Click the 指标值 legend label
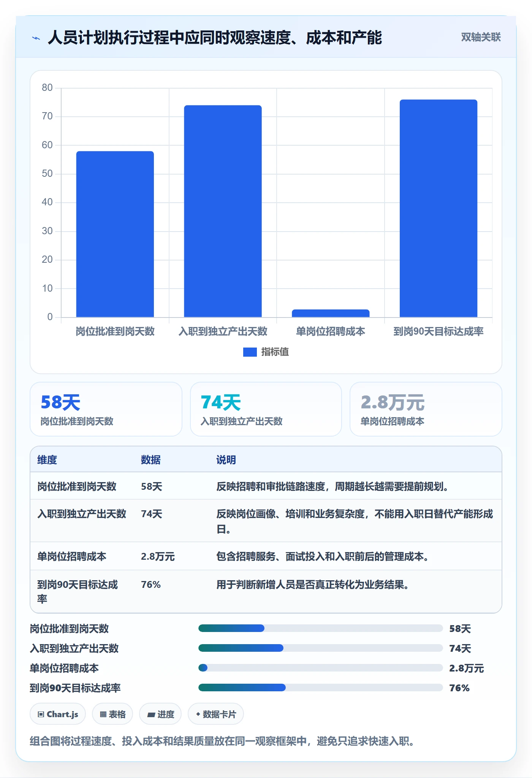This screenshot has width=532, height=778. click(275, 352)
